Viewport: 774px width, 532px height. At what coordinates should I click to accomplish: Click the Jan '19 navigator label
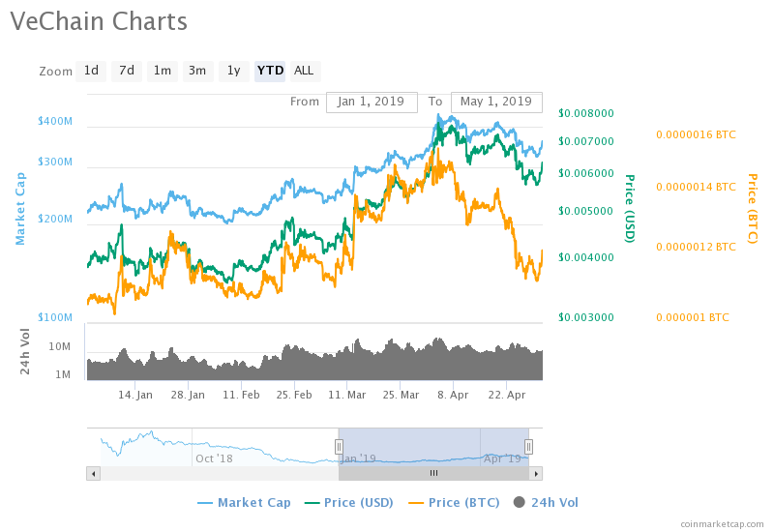358,458
